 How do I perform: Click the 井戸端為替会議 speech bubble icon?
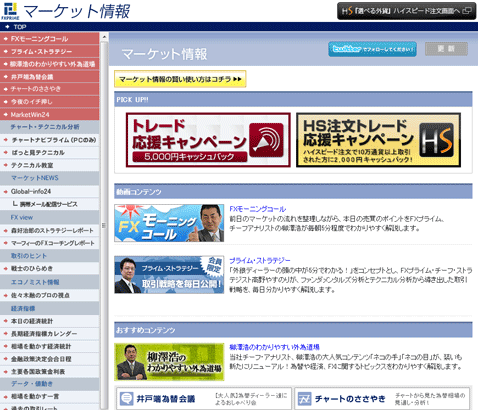point(127,399)
